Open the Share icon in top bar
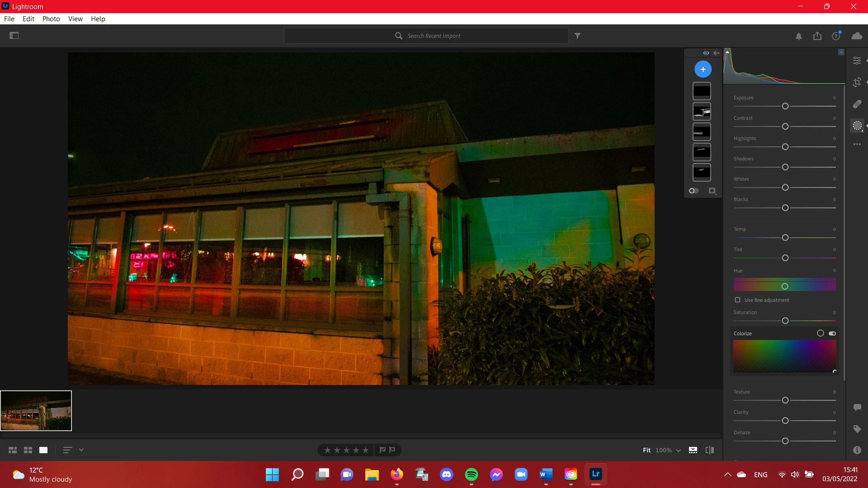 click(x=817, y=36)
